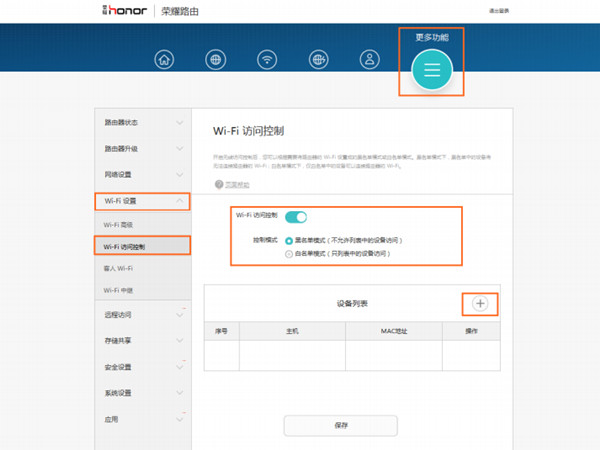The height and width of the screenshot is (450, 600).
Task: Click the logout link at top right
Action: tap(499, 11)
